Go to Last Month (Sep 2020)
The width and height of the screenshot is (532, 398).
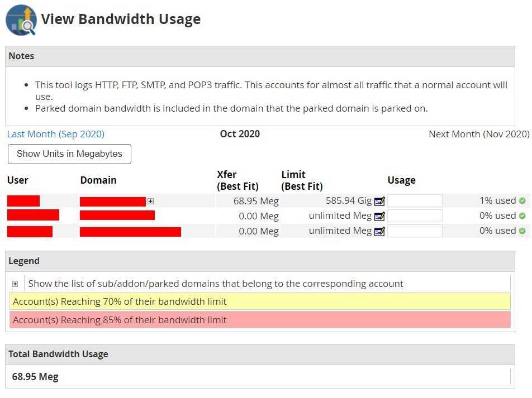(56, 134)
